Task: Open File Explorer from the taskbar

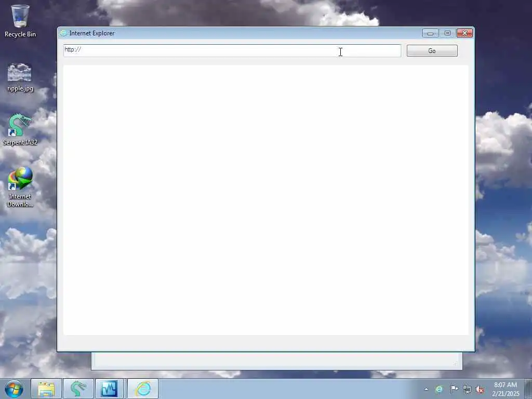Action: pyautogui.click(x=46, y=389)
